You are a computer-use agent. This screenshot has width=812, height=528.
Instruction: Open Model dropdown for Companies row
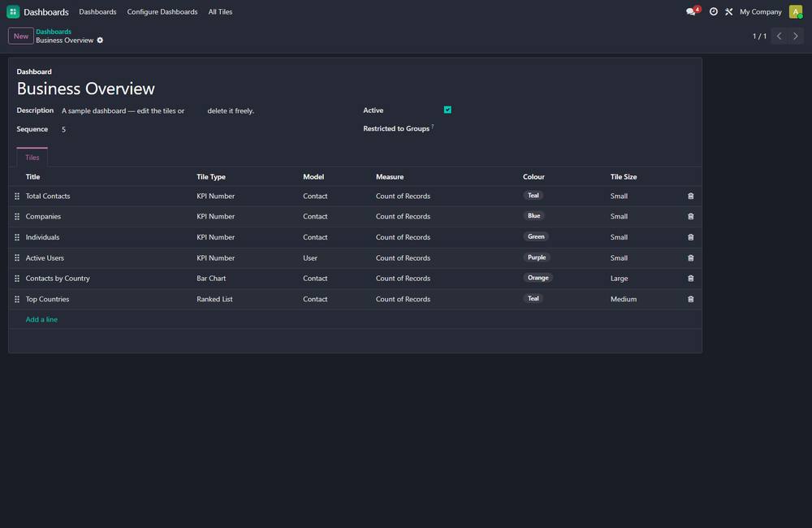(315, 217)
